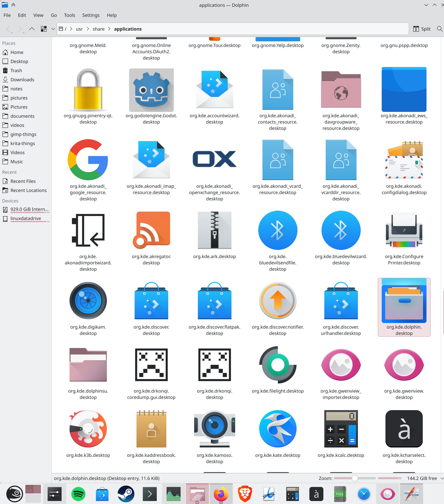Viewport: 444px width, 504px height.
Task: Open the Go menu
Action: pos(53,15)
